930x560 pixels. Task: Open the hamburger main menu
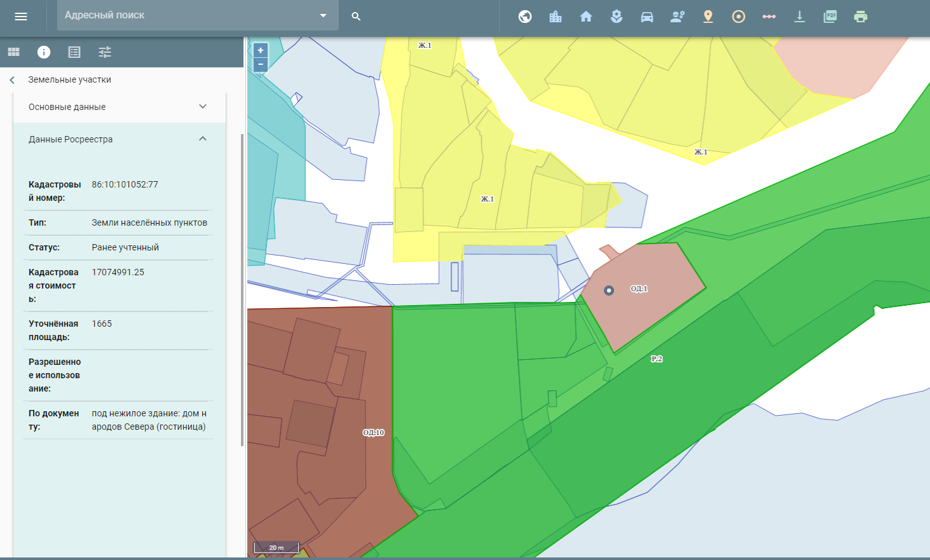21,17
